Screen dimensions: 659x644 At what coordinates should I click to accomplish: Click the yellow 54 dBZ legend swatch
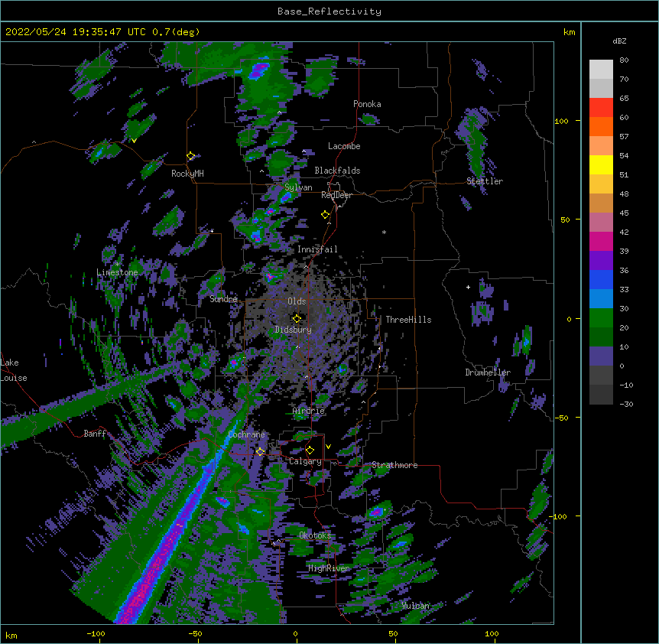coord(601,164)
